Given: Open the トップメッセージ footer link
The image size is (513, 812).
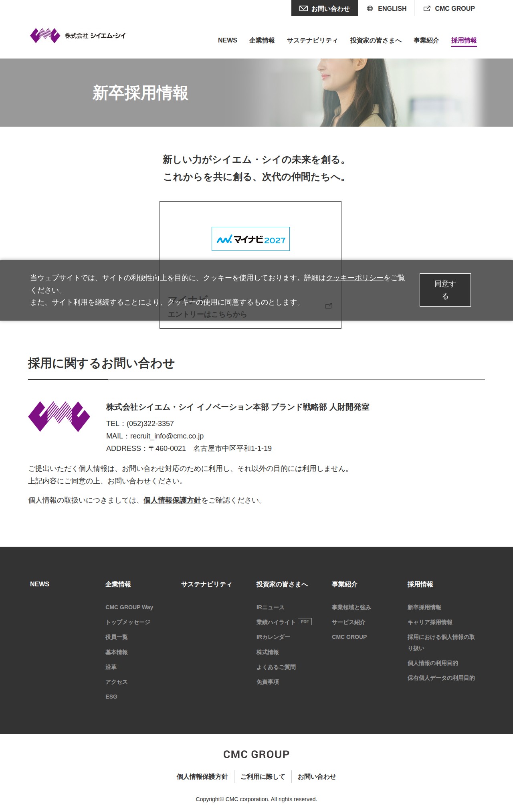Looking at the screenshot, I should point(128,622).
